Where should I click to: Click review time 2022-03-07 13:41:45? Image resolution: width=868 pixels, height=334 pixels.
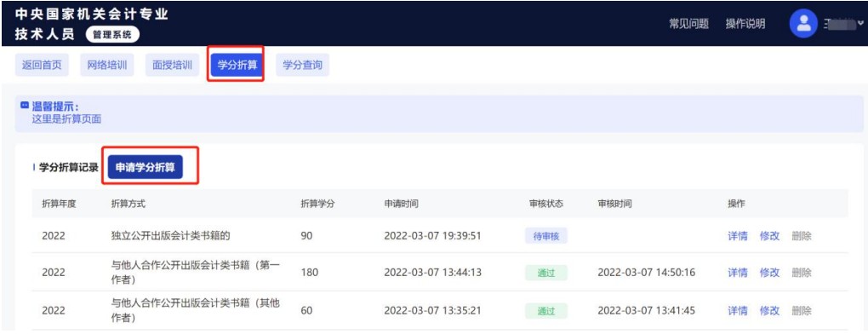pos(647,310)
